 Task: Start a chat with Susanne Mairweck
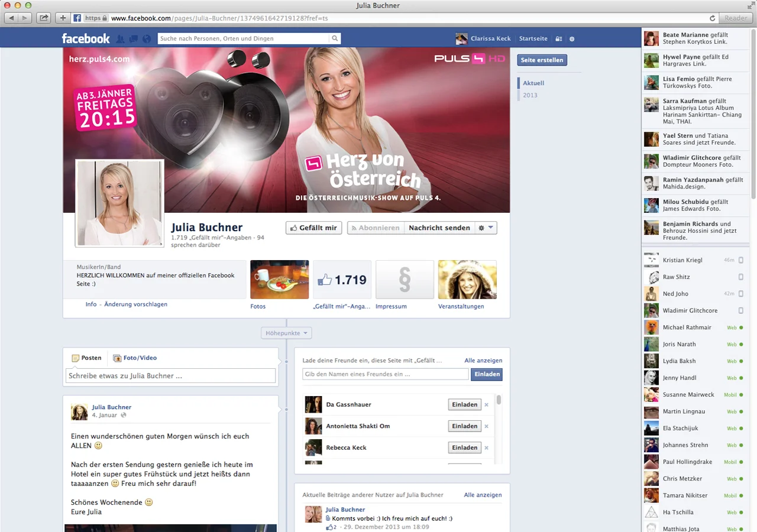(694, 394)
